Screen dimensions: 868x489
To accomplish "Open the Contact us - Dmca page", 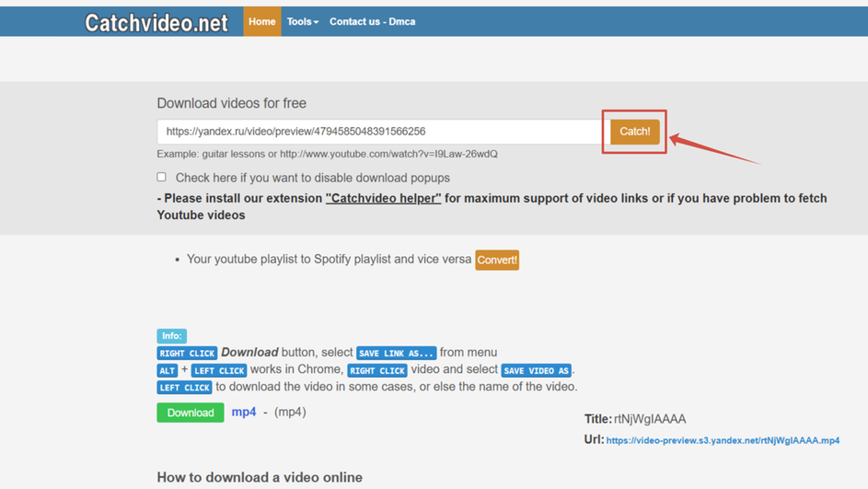I will (x=372, y=21).
